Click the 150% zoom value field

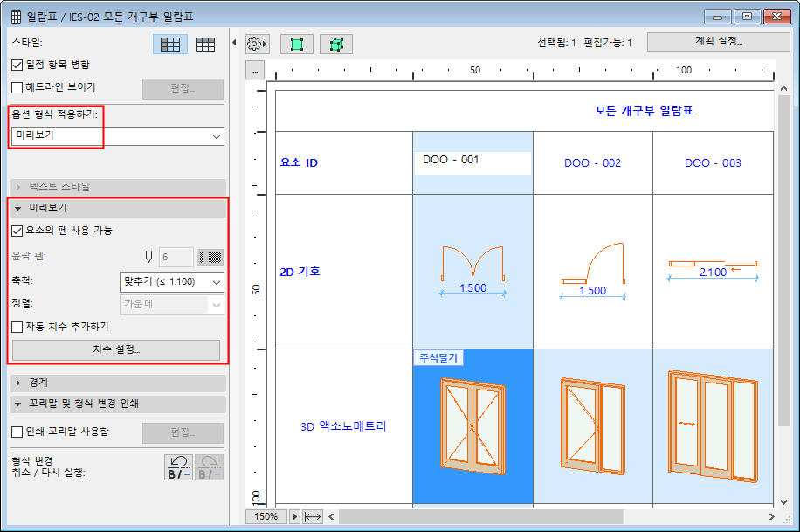coord(266,516)
